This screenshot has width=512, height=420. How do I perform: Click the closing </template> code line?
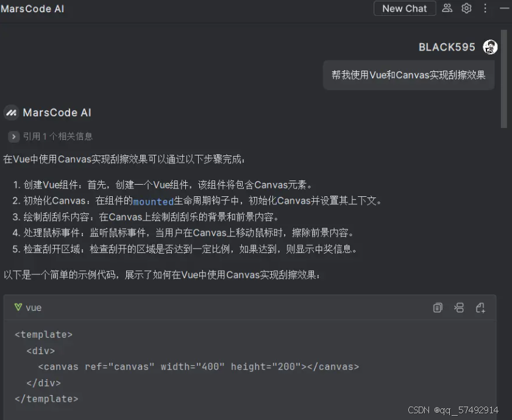point(46,399)
